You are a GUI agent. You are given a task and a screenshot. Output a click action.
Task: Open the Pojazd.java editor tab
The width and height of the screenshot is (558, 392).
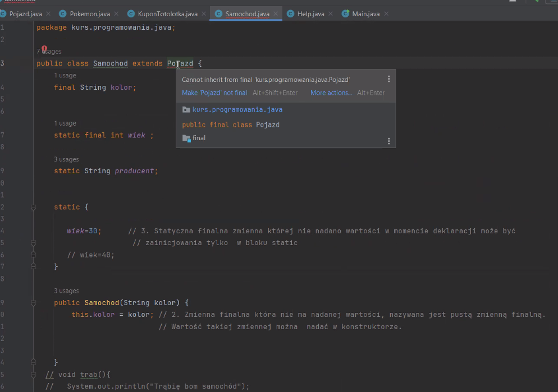[25, 13]
